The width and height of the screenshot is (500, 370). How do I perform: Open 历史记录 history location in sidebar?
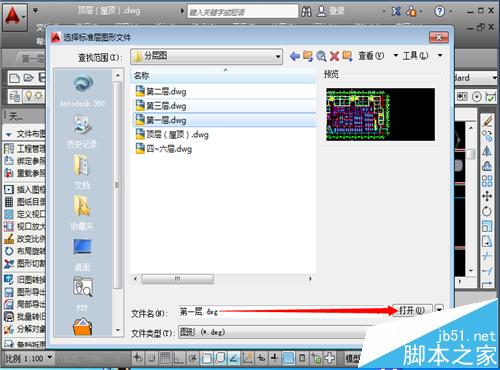(x=82, y=132)
